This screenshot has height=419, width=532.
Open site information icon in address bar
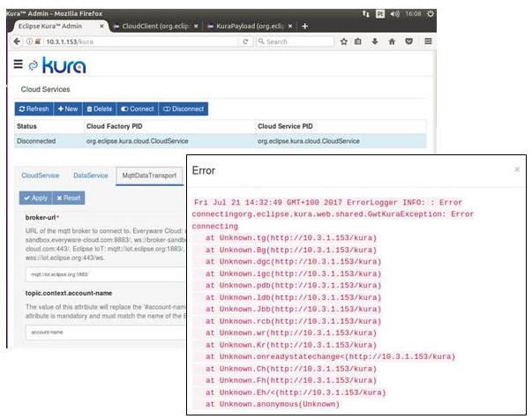pos(29,41)
